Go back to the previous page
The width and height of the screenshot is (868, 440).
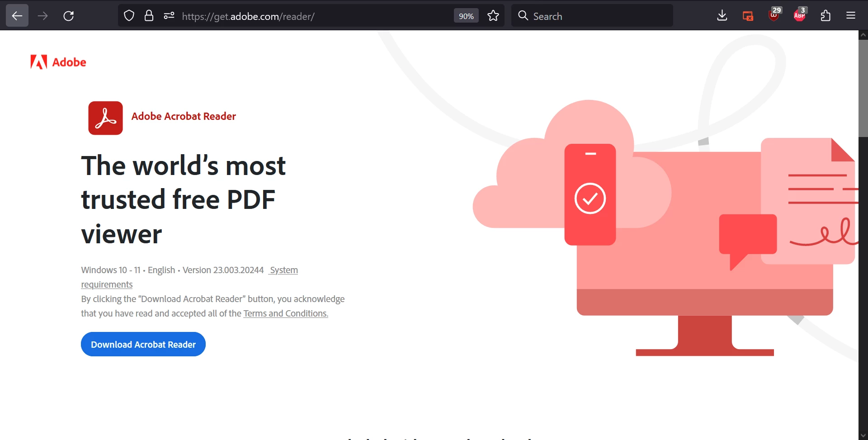coord(17,16)
